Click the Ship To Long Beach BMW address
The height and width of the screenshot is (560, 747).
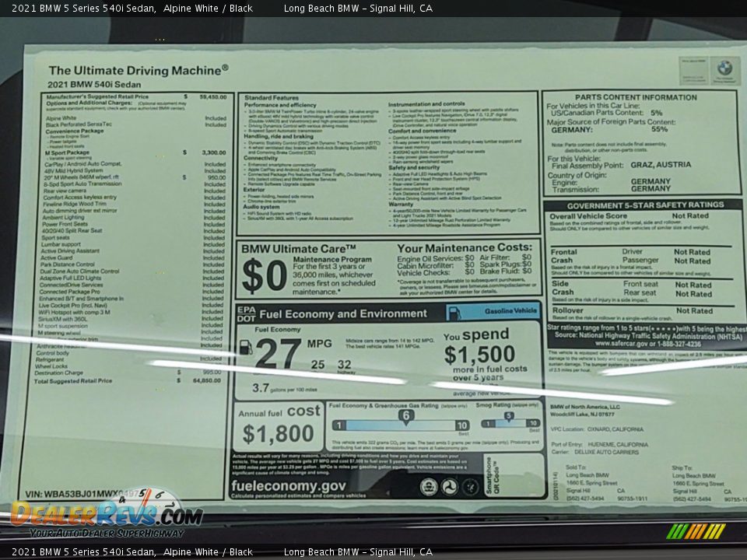click(x=710, y=483)
